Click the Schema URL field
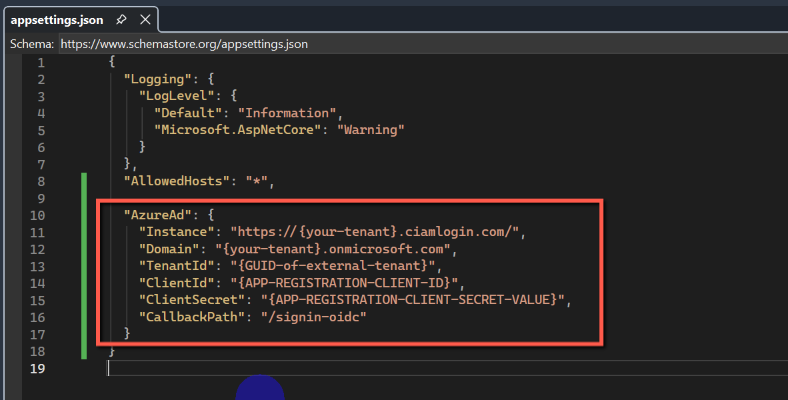The height and width of the screenshot is (400, 788). 185,44
